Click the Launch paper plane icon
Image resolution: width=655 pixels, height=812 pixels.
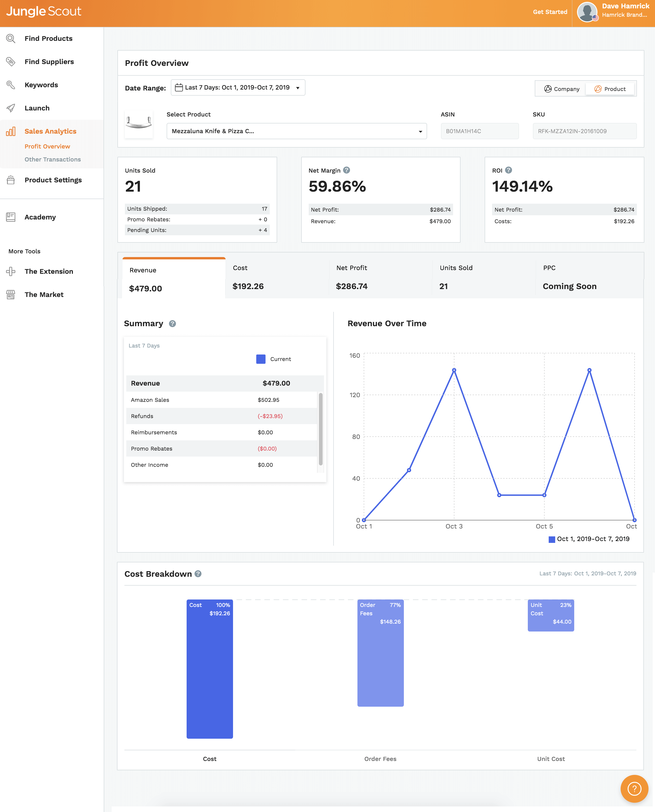11,108
